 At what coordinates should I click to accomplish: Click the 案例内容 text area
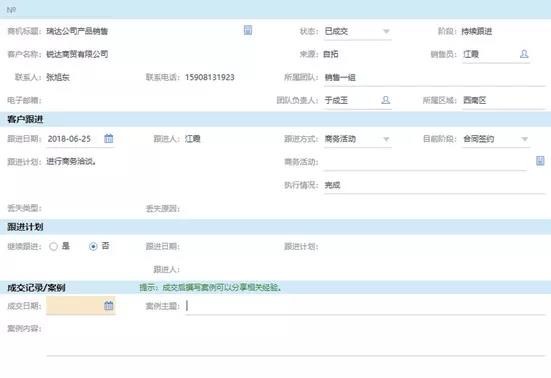pyautogui.click(x=296, y=340)
